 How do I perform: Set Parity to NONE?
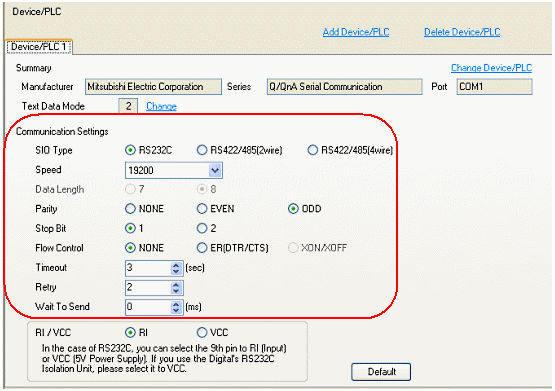(130, 209)
